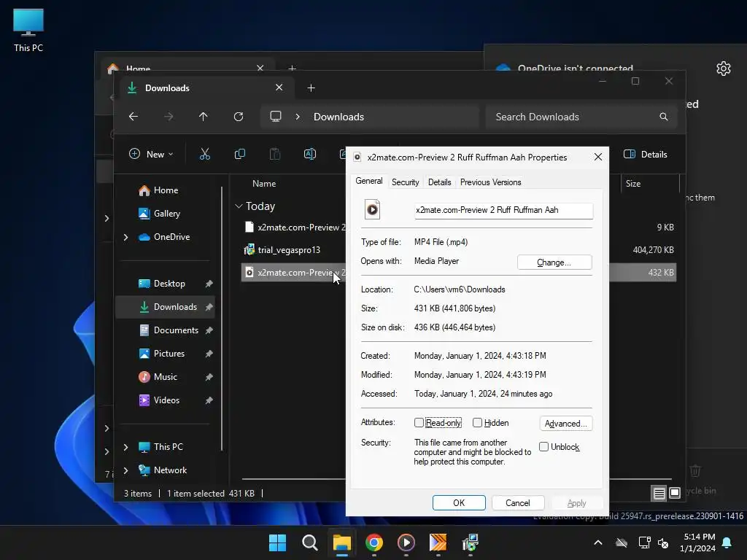The image size is (747, 560).
Task: Switch to large thumbnails view
Action: [x=675, y=494]
